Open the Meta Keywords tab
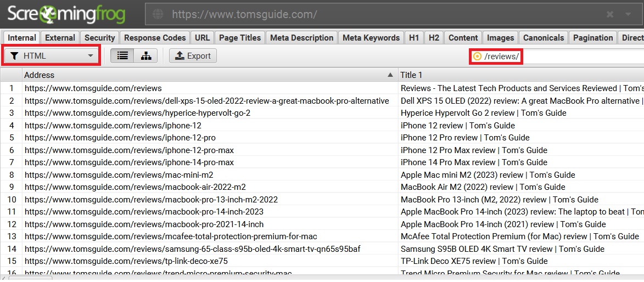644x282 pixels. [x=371, y=38]
